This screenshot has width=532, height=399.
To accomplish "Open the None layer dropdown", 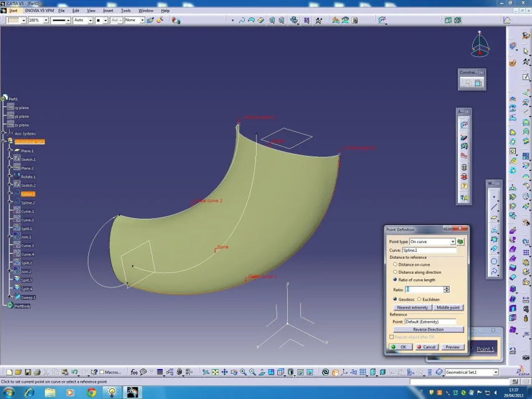I will point(142,21).
